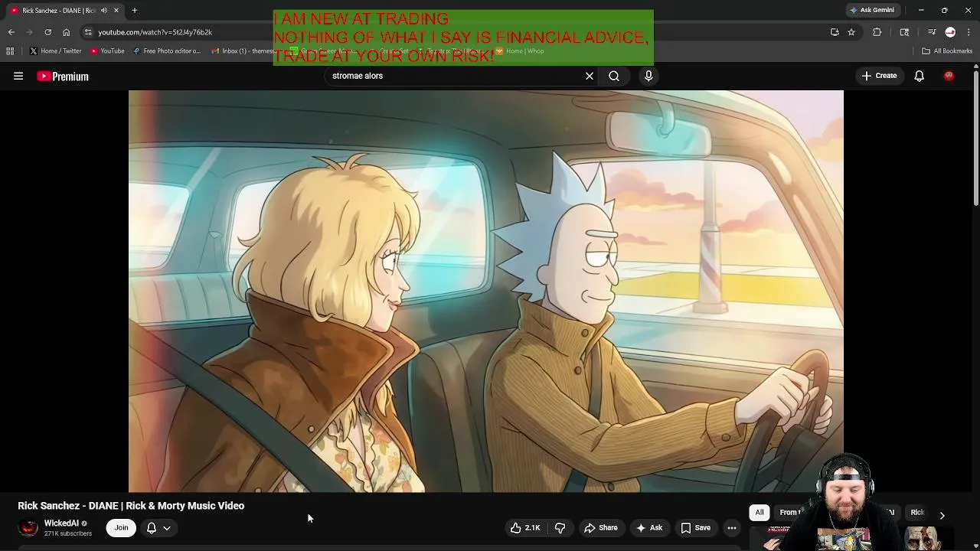Open a new browser tab
Viewport: 980px width, 551px height.
[x=134, y=10]
